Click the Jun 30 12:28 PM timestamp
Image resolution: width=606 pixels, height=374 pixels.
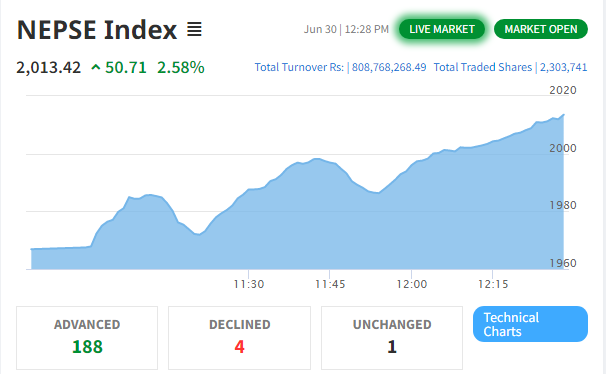(x=346, y=29)
